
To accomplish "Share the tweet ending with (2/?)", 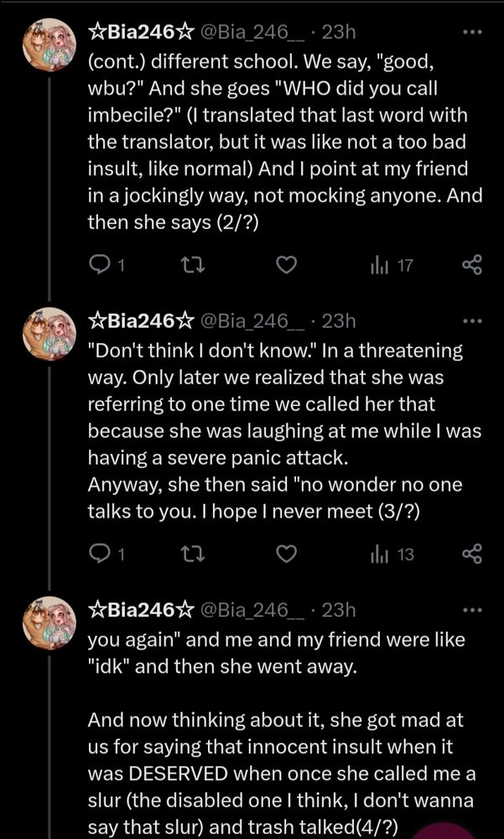I will (x=473, y=266).
